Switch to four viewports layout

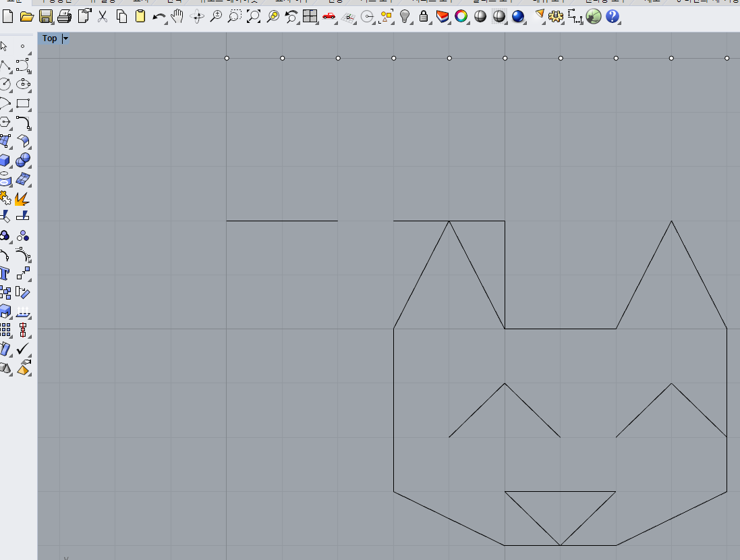(x=310, y=16)
